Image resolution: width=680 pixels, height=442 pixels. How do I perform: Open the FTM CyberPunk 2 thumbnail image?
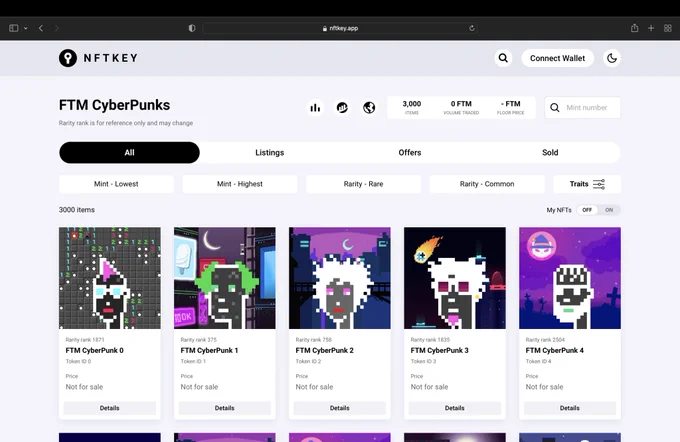coord(340,278)
